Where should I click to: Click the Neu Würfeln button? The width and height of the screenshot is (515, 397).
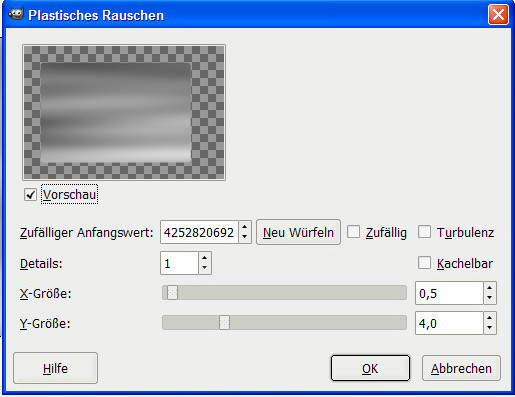point(298,232)
